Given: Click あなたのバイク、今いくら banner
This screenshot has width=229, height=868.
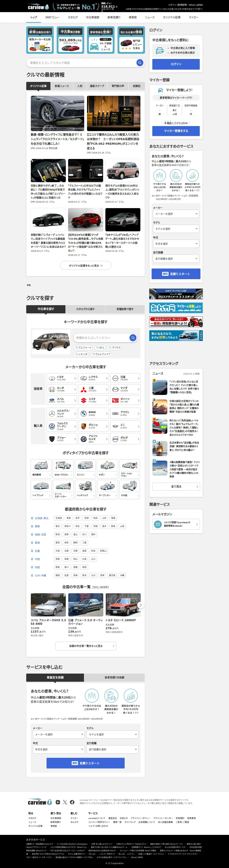Looking at the screenshot, I should coord(176,322).
